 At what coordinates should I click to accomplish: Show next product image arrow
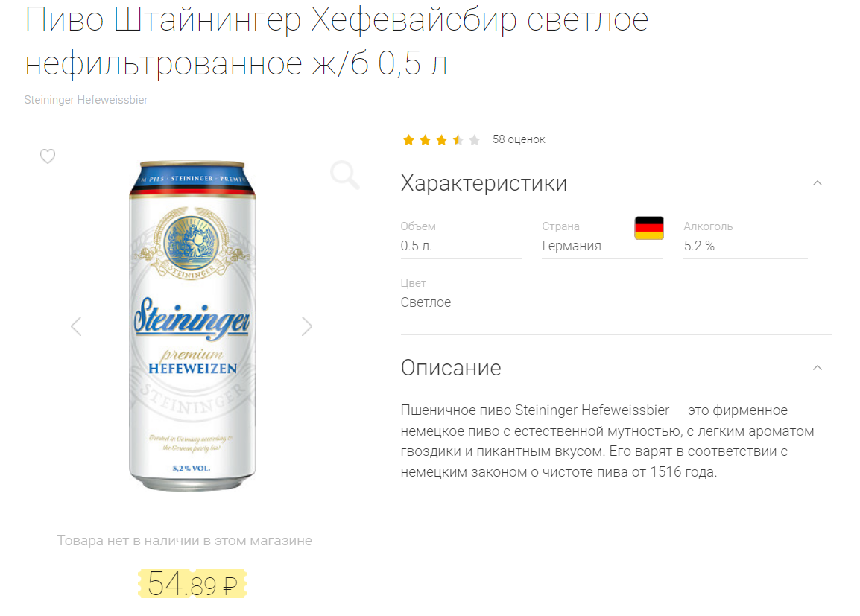307,326
